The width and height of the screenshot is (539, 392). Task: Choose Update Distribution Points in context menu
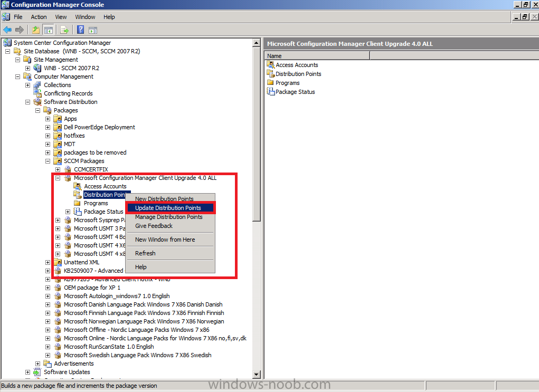pyautogui.click(x=171, y=208)
